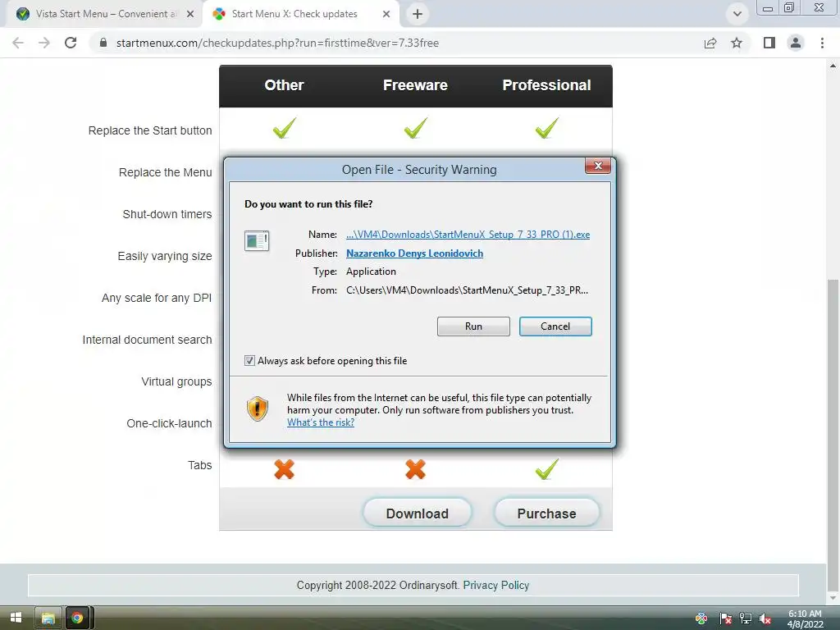The height and width of the screenshot is (630, 840).
Task: Open the Windows Start button
Action: pos(16,618)
